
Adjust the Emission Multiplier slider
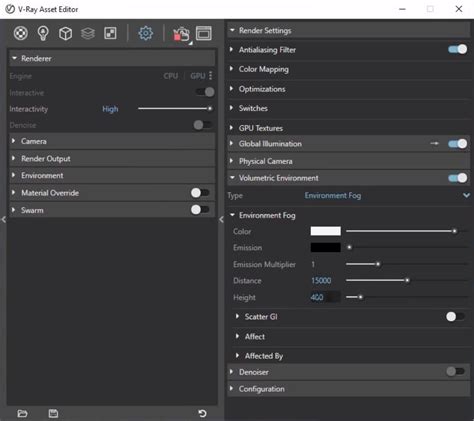(407, 264)
